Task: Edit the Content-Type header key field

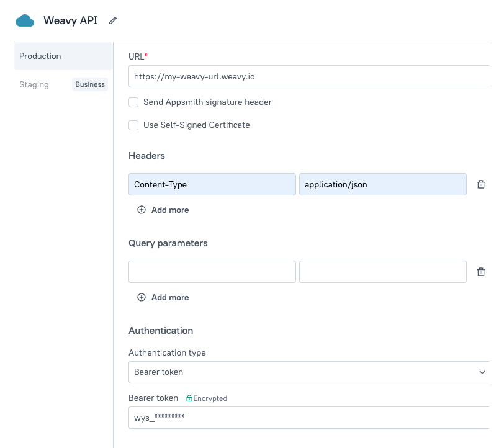Action: pyautogui.click(x=212, y=184)
